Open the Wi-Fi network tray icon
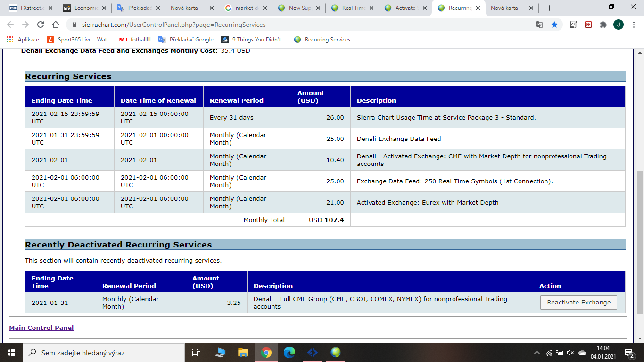 tap(548, 353)
